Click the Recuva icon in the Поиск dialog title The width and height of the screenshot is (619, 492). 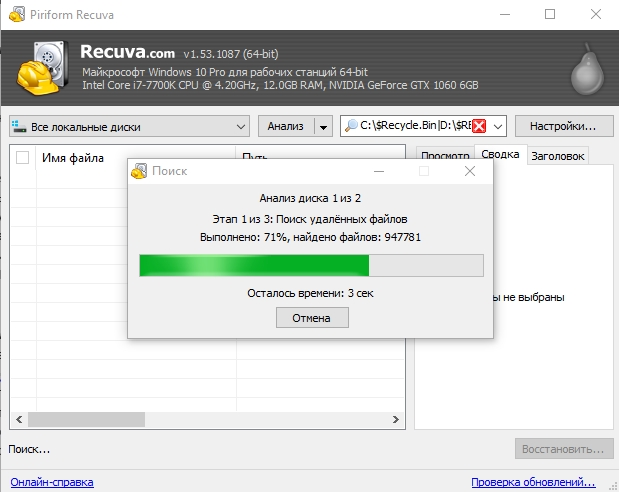(x=139, y=171)
